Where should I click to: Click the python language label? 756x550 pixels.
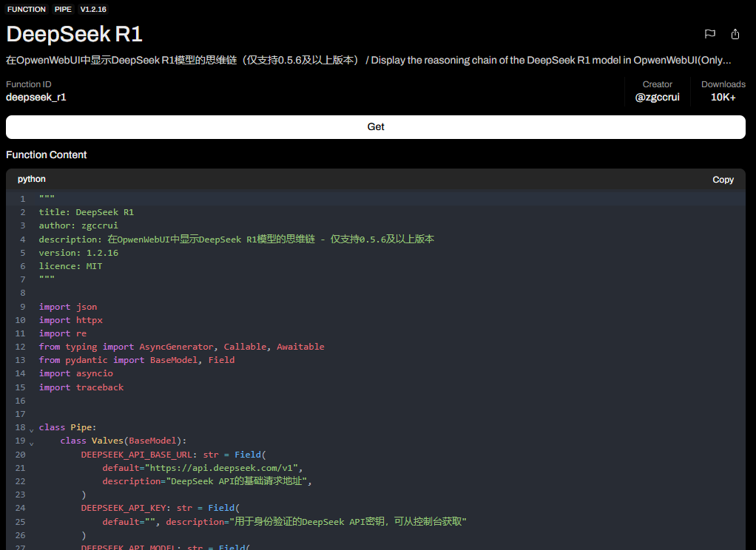(x=32, y=179)
